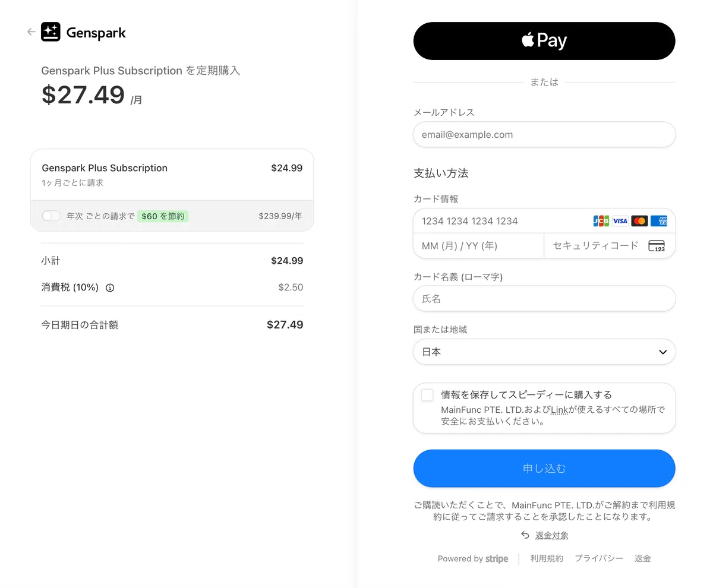Viewport: 713px width, 588px height.
Task: Click the refund arrow icon beside 返金対象
Action: pos(525,535)
